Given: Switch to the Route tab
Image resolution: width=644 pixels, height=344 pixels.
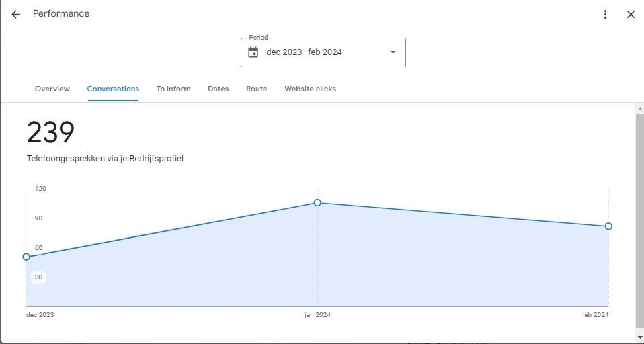Looking at the screenshot, I should (x=256, y=89).
